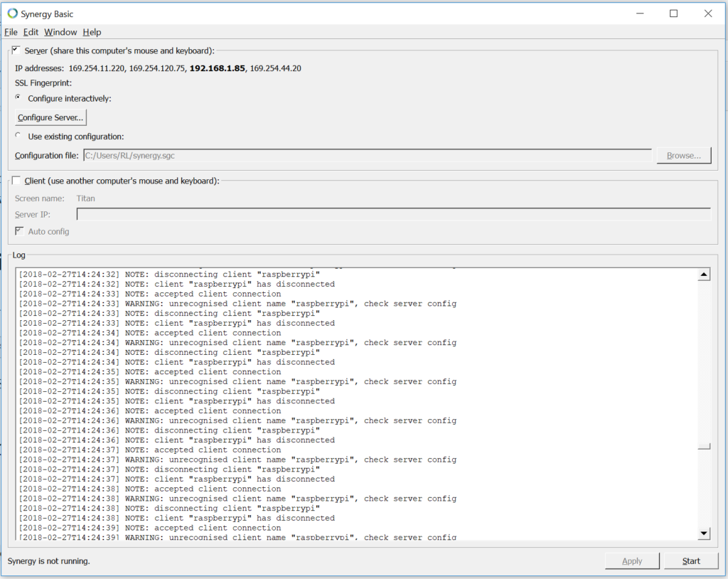
Task: Toggle the Auto config checkbox
Action: (19, 231)
